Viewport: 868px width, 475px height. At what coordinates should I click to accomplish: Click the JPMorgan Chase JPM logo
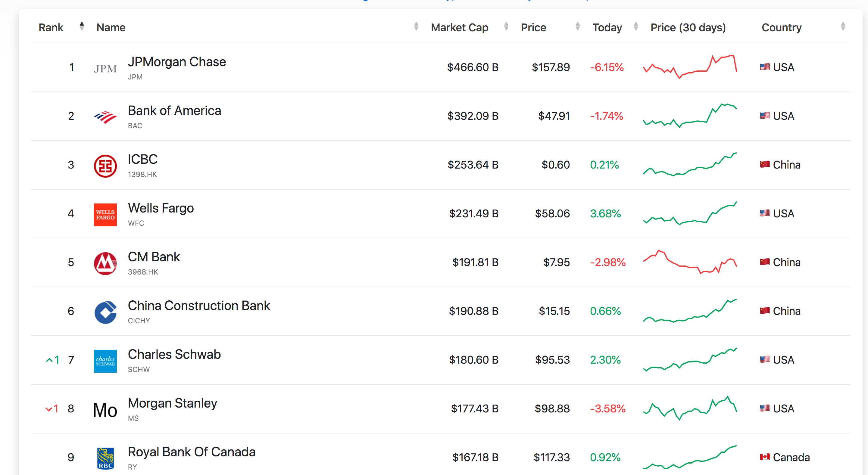click(x=105, y=68)
